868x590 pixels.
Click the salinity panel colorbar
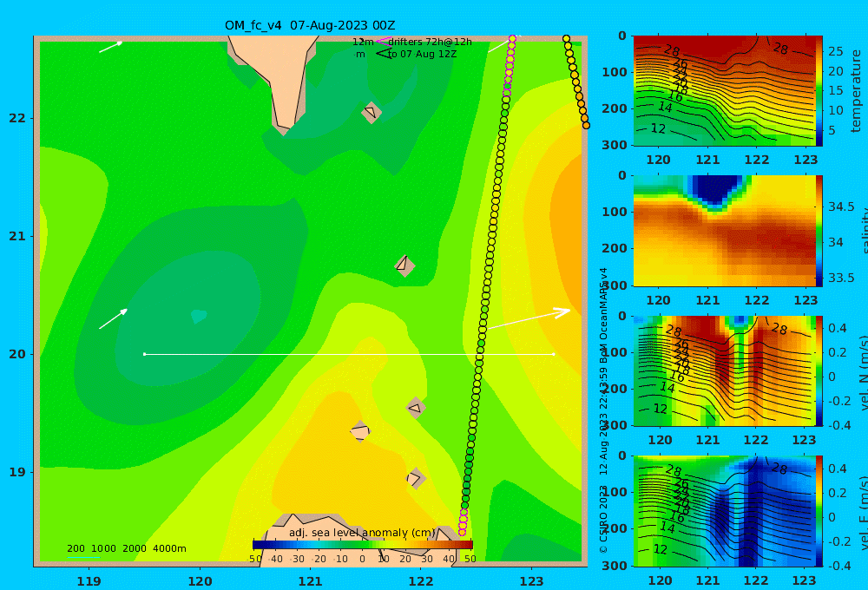pyautogui.click(x=819, y=231)
